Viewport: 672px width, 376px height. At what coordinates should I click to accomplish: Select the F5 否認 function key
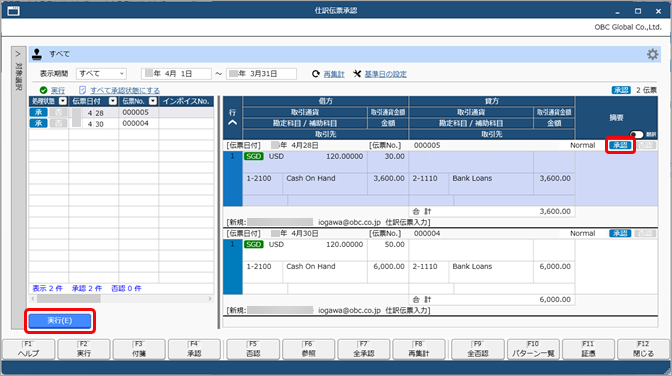point(253,349)
